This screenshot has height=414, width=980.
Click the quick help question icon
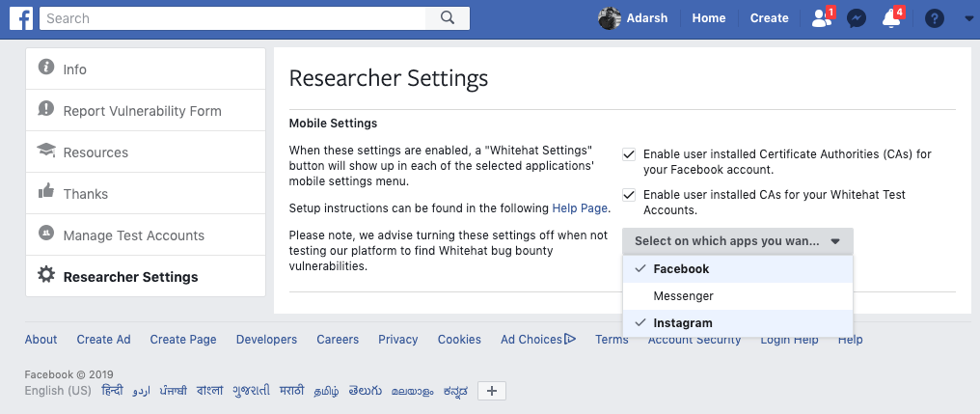[x=935, y=18]
